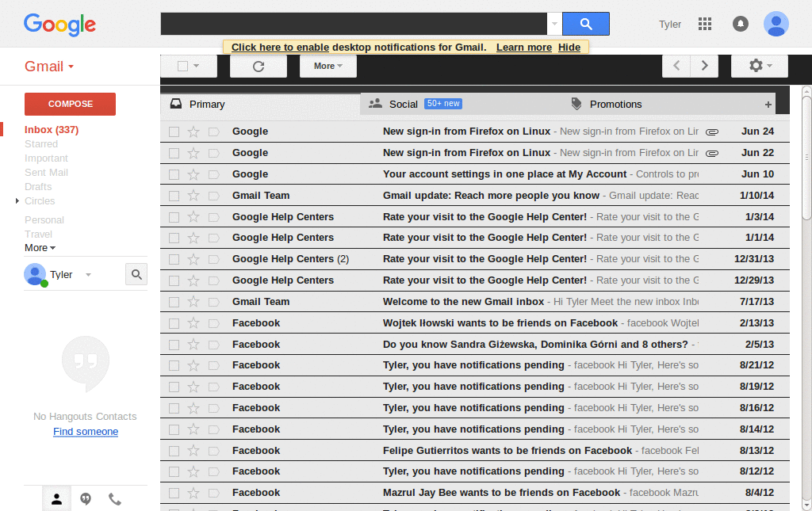Click the search magnifying glass button
The height and width of the screenshot is (511, 812).
(x=585, y=24)
